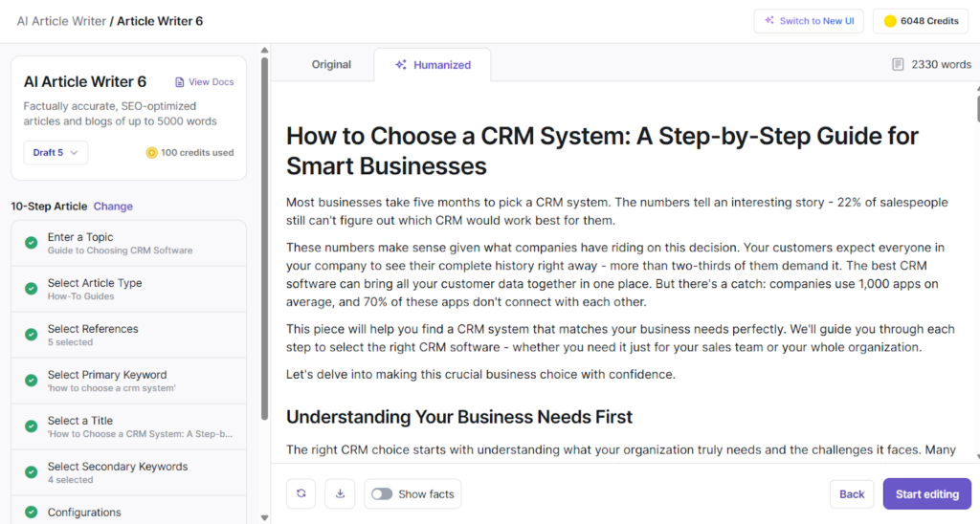The width and height of the screenshot is (980, 524).
Task: Open the Select Article Type step
Action: pyautogui.click(x=129, y=289)
